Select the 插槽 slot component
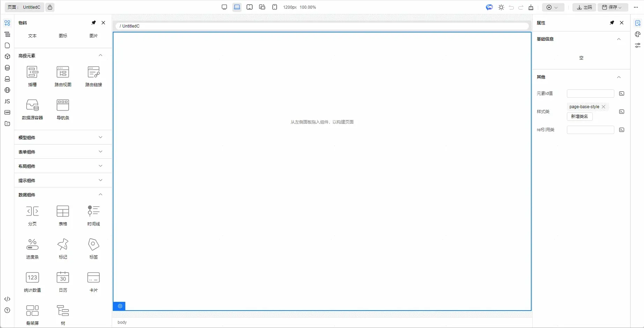This screenshot has height=328, width=644. pyautogui.click(x=32, y=76)
